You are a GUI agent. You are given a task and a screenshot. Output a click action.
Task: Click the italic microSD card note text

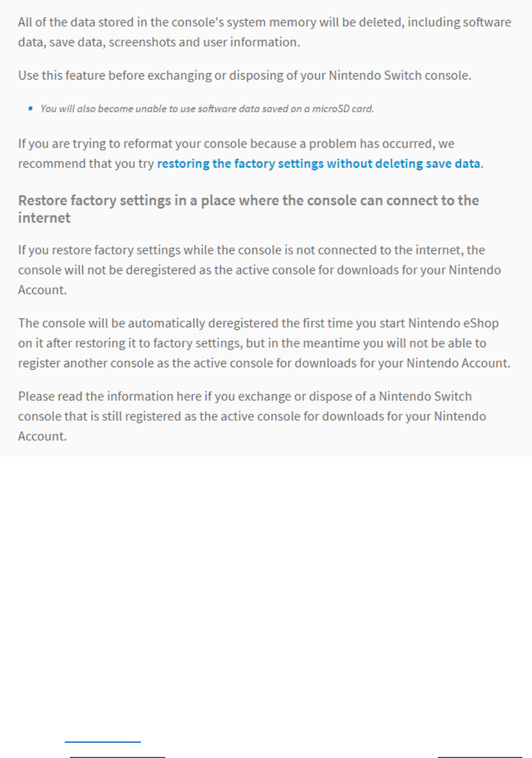[x=207, y=108]
